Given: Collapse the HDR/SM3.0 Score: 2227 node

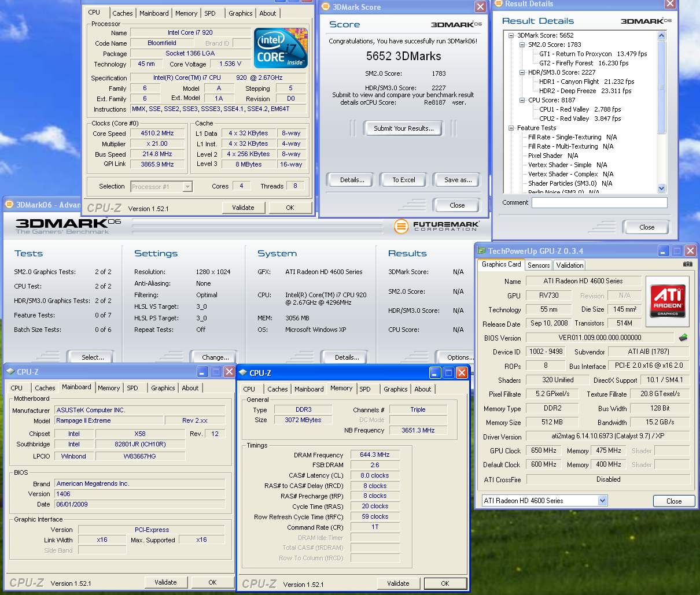Looking at the screenshot, I should pos(522,72).
